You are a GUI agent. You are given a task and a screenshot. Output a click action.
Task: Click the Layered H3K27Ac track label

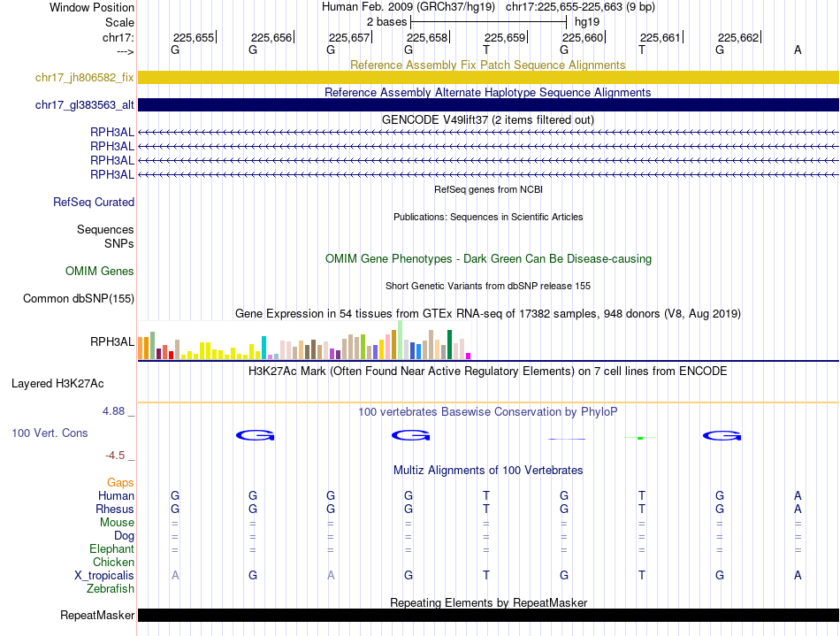[57, 384]
